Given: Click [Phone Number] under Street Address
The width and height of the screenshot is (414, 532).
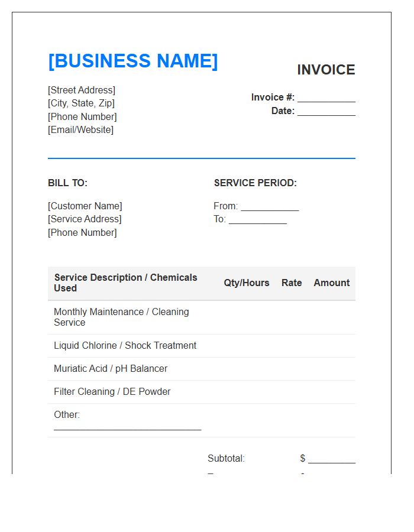Looking at the screenshot, I should 82,116.
